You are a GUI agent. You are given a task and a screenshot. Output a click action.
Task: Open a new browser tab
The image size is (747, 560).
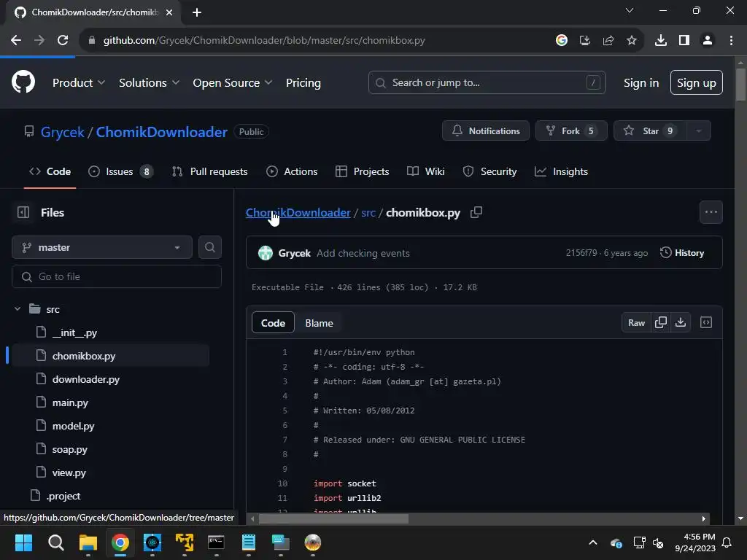click(197, 12)
